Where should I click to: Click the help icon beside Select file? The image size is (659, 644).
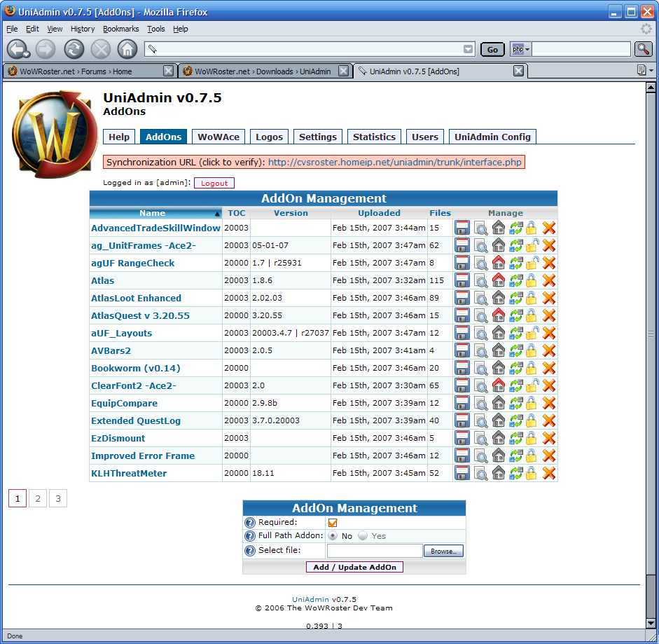pyautogui.click(x=249, y=551)
